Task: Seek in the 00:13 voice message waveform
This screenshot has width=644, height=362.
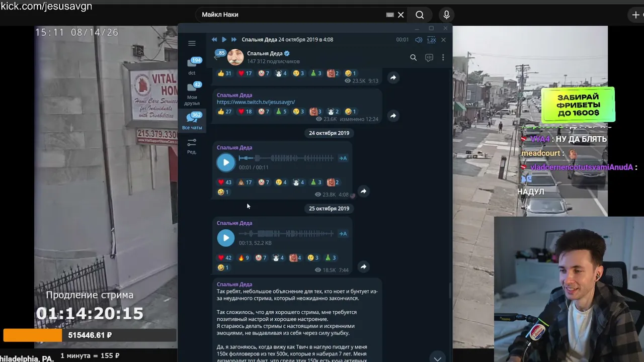Action: 286,234
